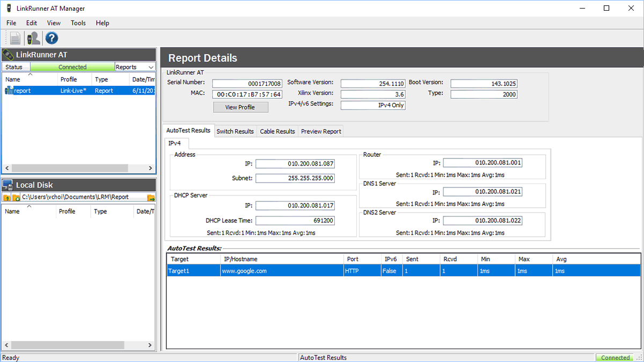Create a new folder in Local Disk
Viewport: 644px width, 362px height.
point(16,198)
